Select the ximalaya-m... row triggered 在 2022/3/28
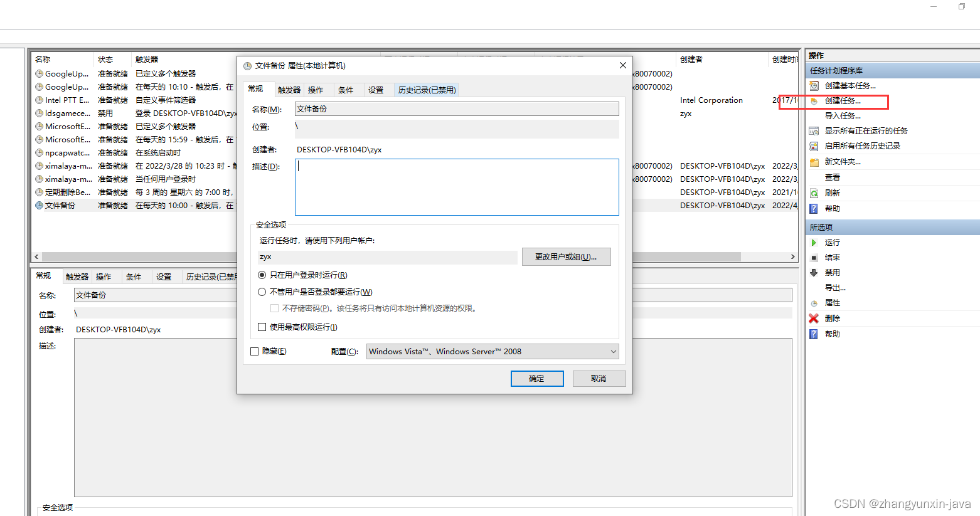The image size is (980, 516). [x=134, y=166]
